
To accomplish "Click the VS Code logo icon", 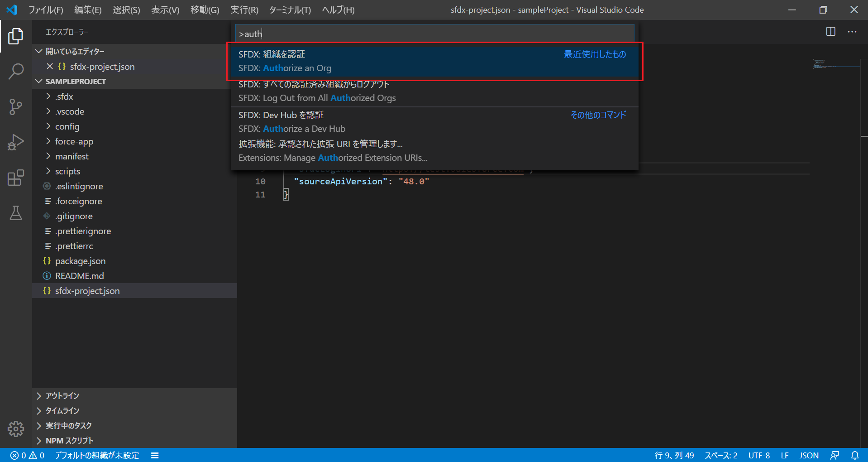I will 12,10.
